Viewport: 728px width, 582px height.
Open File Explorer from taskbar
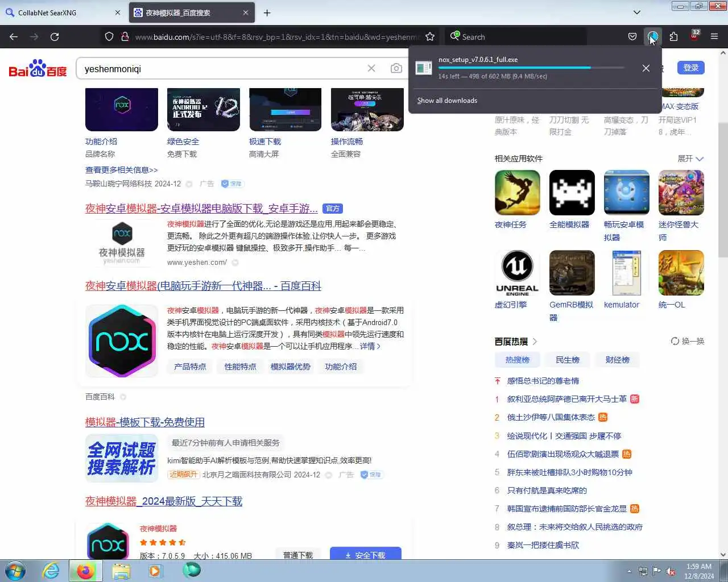[121, 571]
